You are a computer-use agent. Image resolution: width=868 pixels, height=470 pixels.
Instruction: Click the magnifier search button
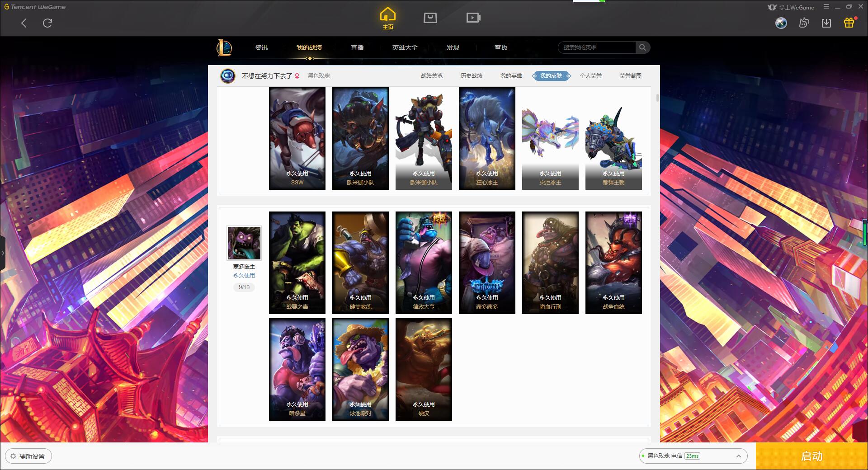pyautogui.click(x=642, y=47)
